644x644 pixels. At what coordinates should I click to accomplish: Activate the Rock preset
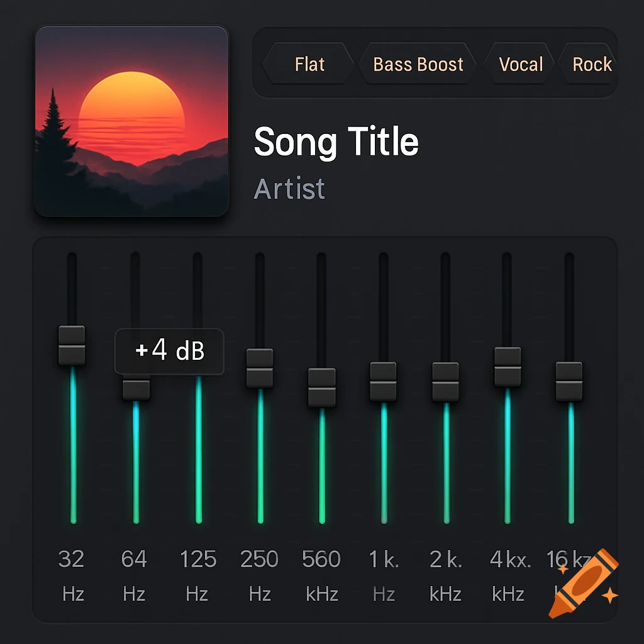pyautogui.click(x=591, y=64)
